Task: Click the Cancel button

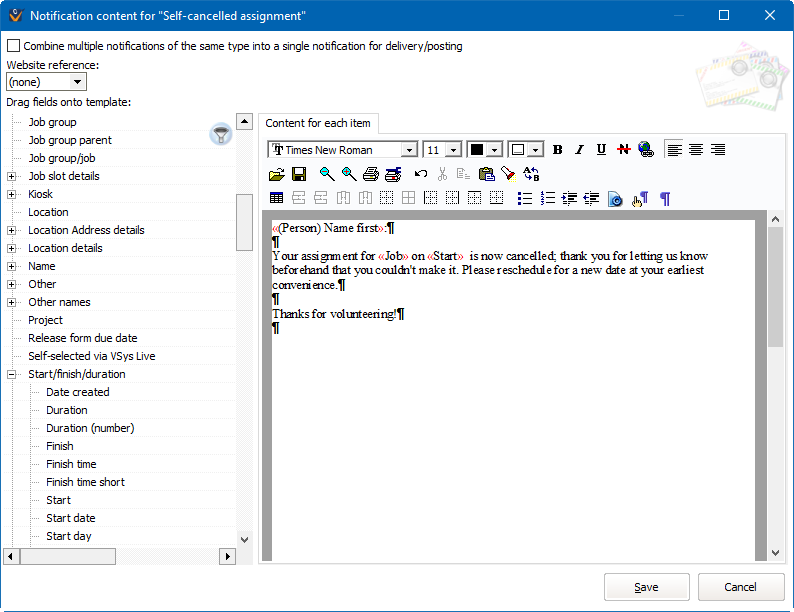Action: point(740,587)
